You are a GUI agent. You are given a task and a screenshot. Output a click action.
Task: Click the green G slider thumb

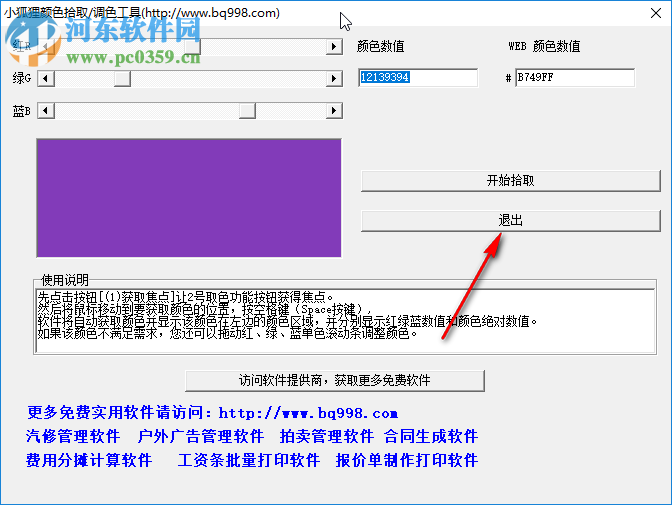[x=122, y=78]
